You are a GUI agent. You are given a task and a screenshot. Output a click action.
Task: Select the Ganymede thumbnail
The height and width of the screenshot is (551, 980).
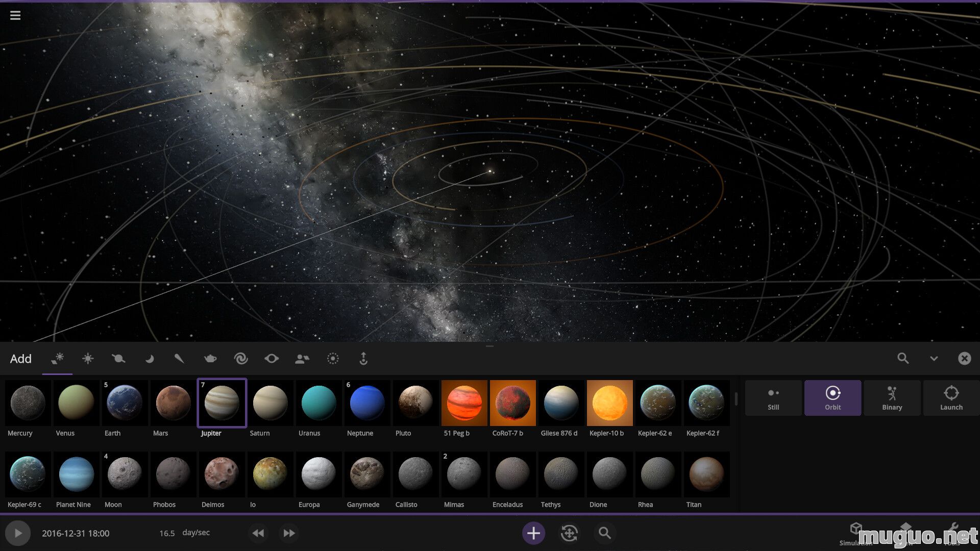coord(367,474)
